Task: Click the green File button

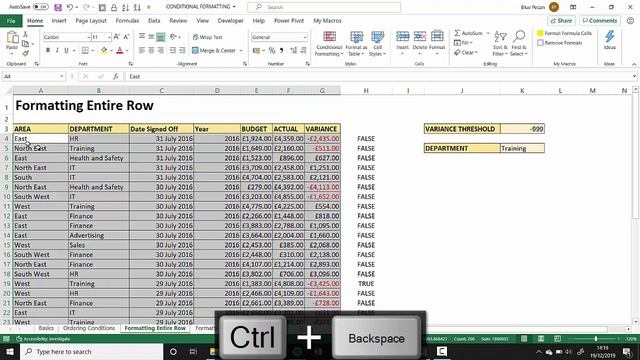Action: point(11,20)
